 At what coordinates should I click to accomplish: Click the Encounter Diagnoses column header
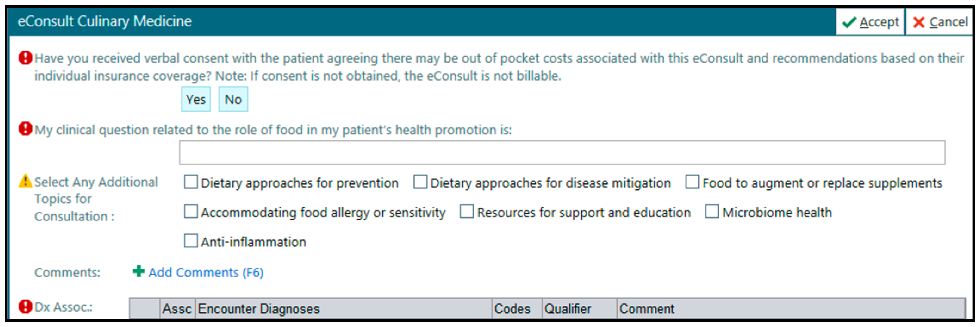[x=259, y=309]
